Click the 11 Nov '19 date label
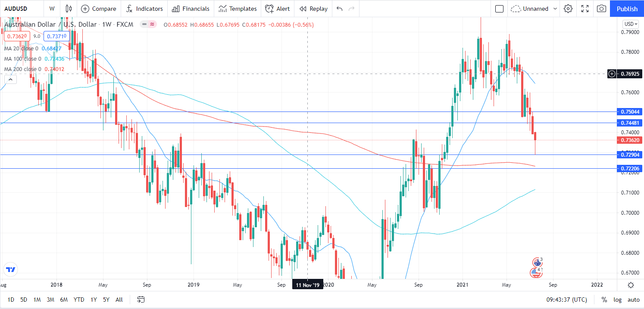 pyautogui.click(x=307, y=285)
